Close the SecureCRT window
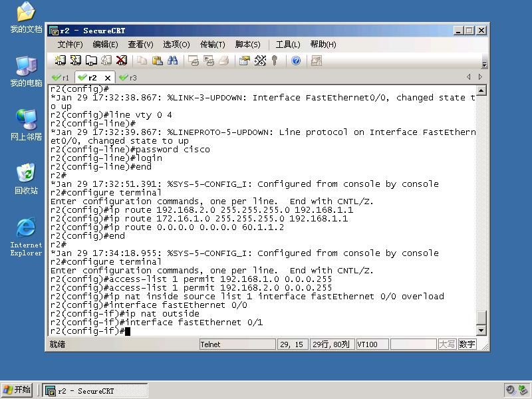 481,31
